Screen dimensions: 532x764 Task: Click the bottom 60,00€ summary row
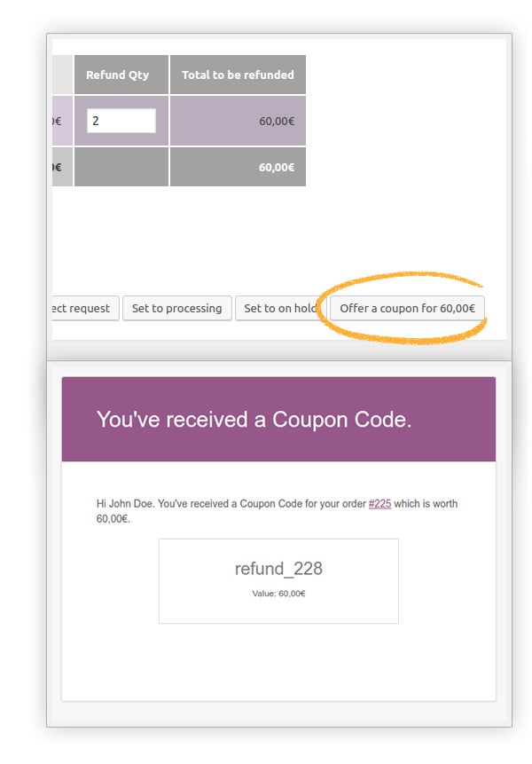[x=236, y=166]
